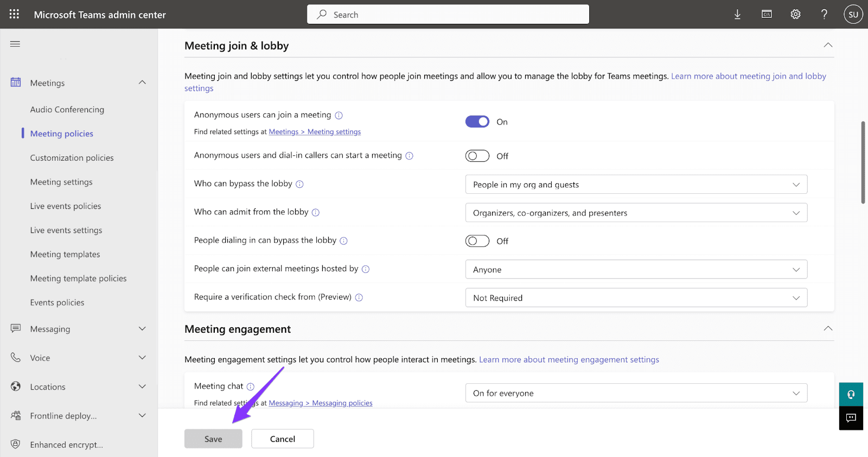This screenshot has height=457, width=868.
Task: Expand the Frontline deployment chevron
Action: [142, 415]
